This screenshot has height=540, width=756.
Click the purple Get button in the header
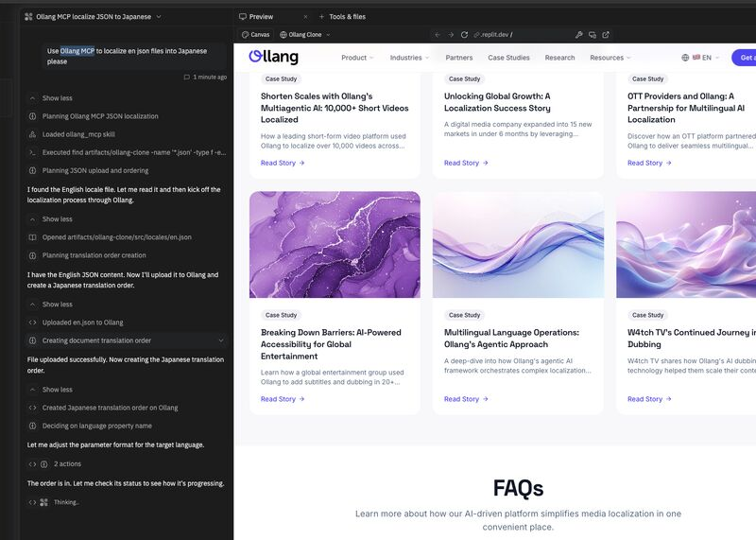pyautogui.click(x=744, y=58)
